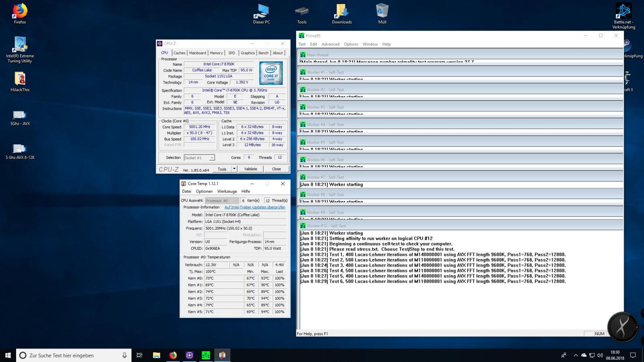Select the 5Ghz - AVX desktop icon
This screenshot has width=644, height=362.
20,117
